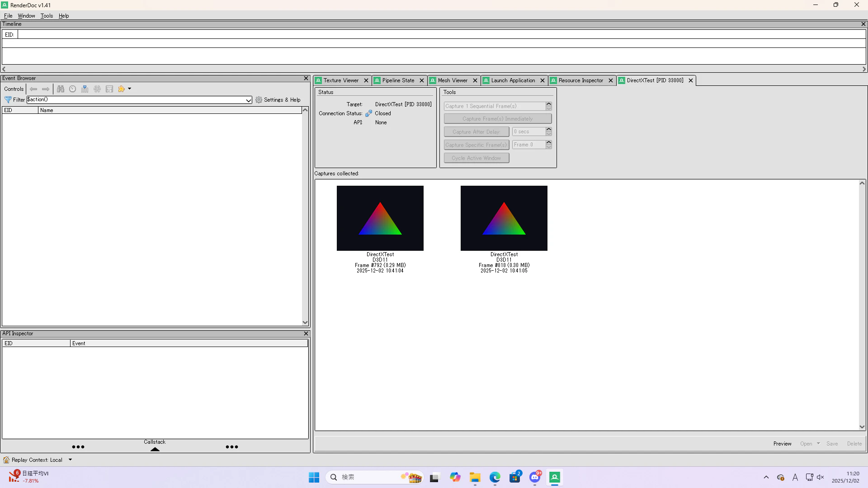Click the time durations clock icon
The height and width of the screenshot is (488, 868).
click(72, 89)
